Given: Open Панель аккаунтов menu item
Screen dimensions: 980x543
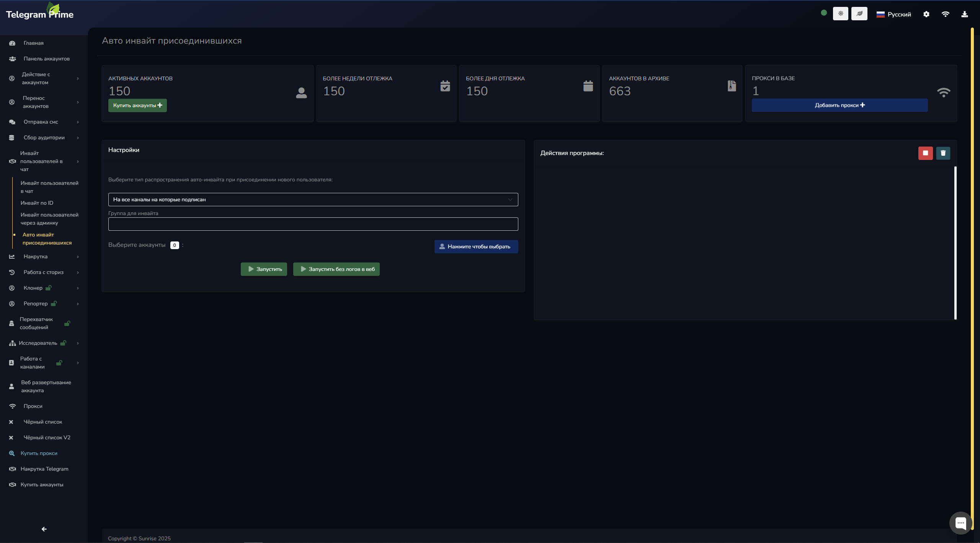Looking at the screenshot, I should tap(46, 59).
